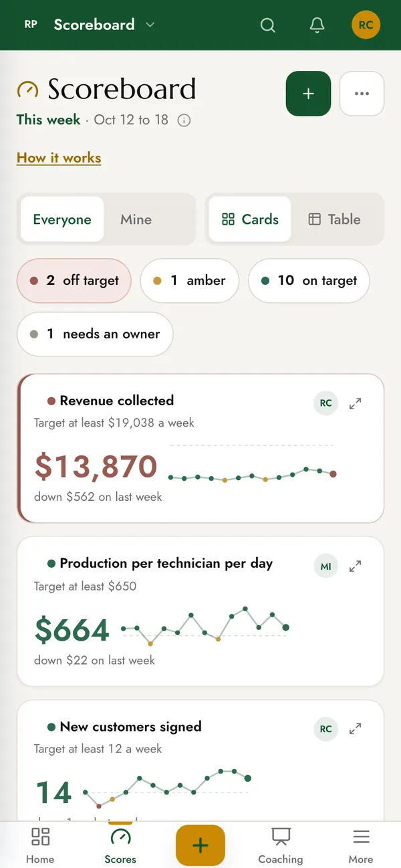This screenshot has width=401, height=868.
Task: Click the gauge icon beside Scoreboard title
Action: point(27,89)
